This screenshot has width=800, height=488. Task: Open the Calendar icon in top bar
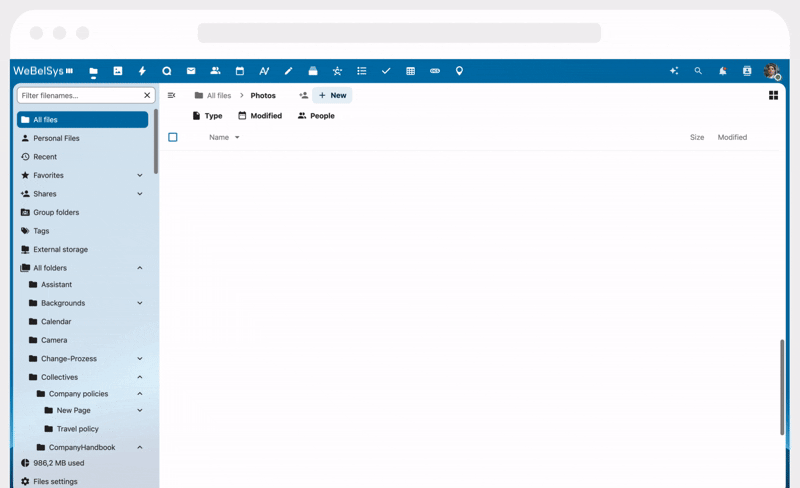pyautogui.click(x=240, y=71)
